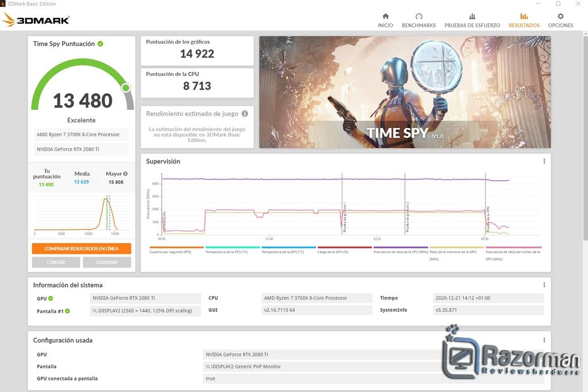Click COMPARAR RESULTADOS EN LÍNEA button
This screenshot has width=588, height=392.
(82, 248)
